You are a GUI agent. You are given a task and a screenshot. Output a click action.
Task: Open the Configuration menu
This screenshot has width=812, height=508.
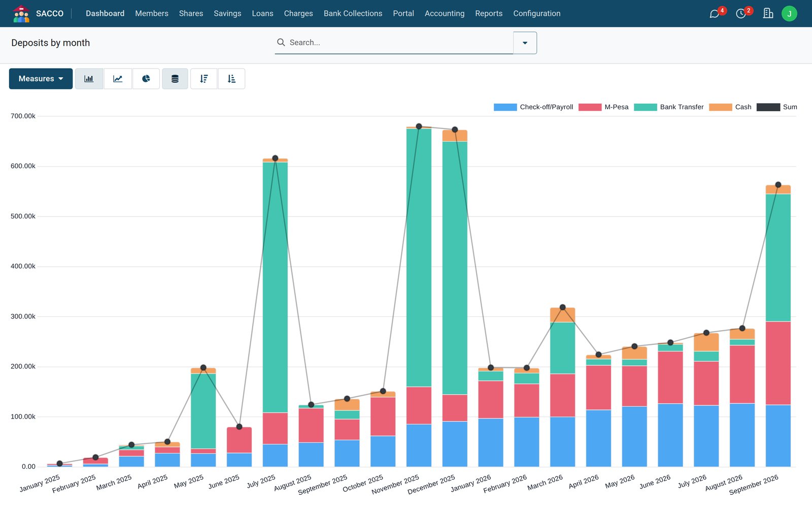(x=537, y=14)
